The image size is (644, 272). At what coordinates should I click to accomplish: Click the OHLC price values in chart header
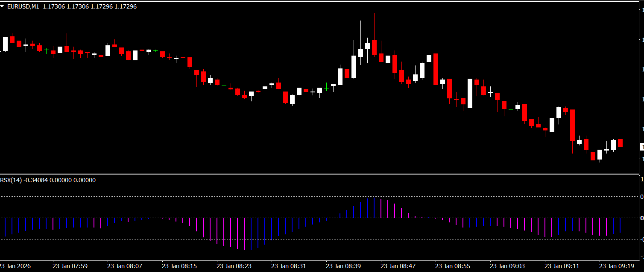90,7
